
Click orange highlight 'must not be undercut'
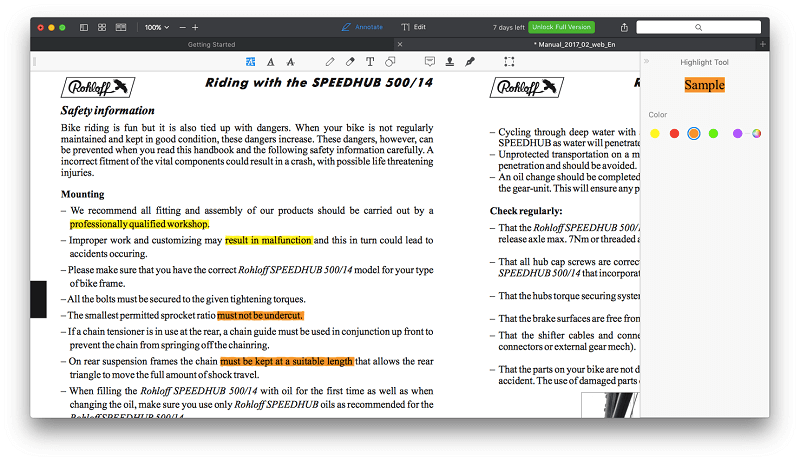click(x=260, y=316)
